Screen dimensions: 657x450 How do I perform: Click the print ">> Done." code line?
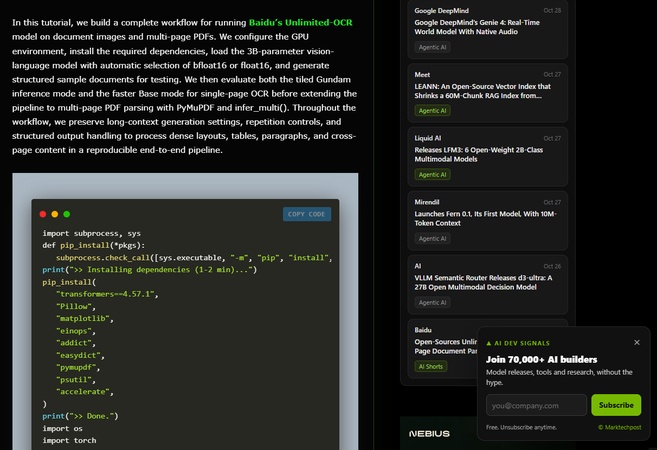(80, 416)
